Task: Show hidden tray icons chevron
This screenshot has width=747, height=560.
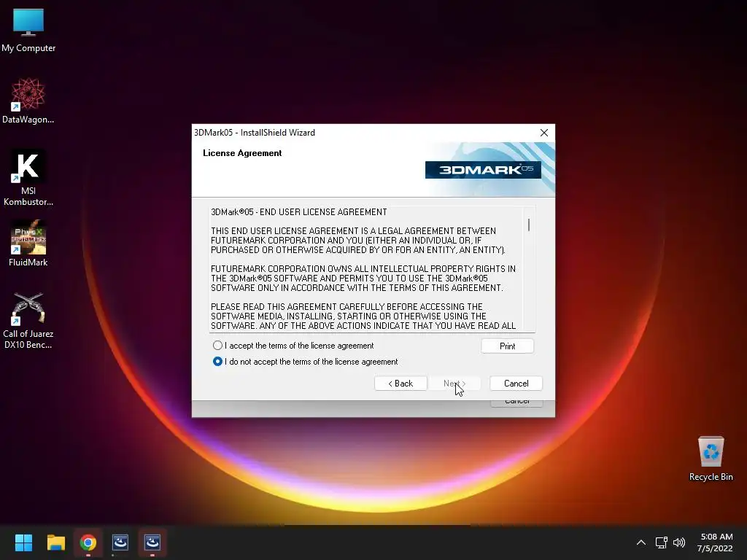Action: click(641, 542)
